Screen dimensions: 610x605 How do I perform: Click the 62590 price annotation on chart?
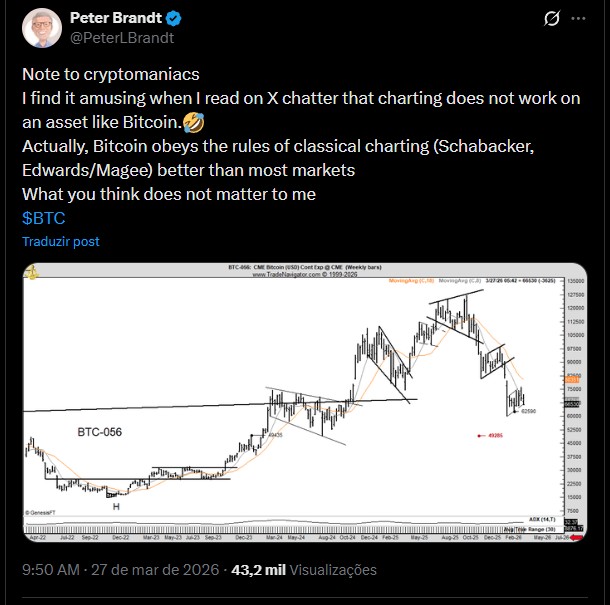coord(529,411)
